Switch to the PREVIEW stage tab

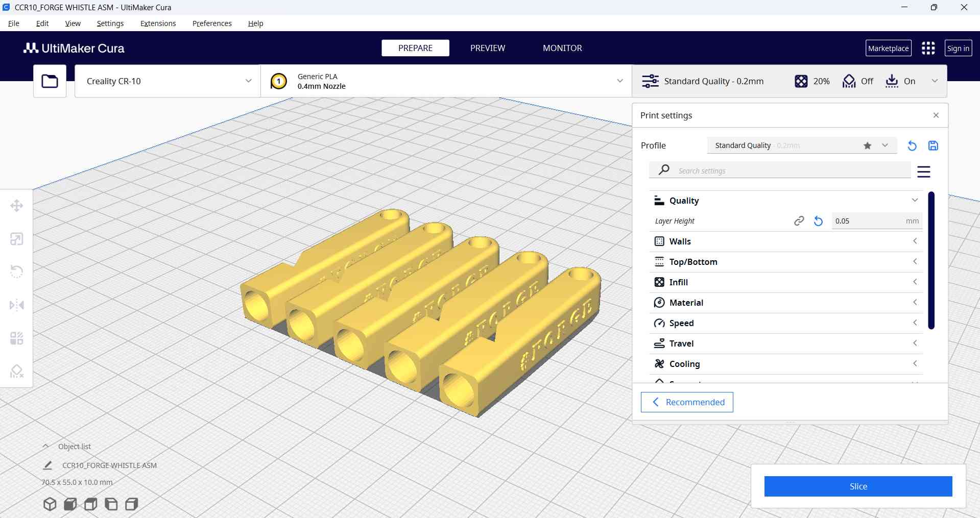(487, 48)
